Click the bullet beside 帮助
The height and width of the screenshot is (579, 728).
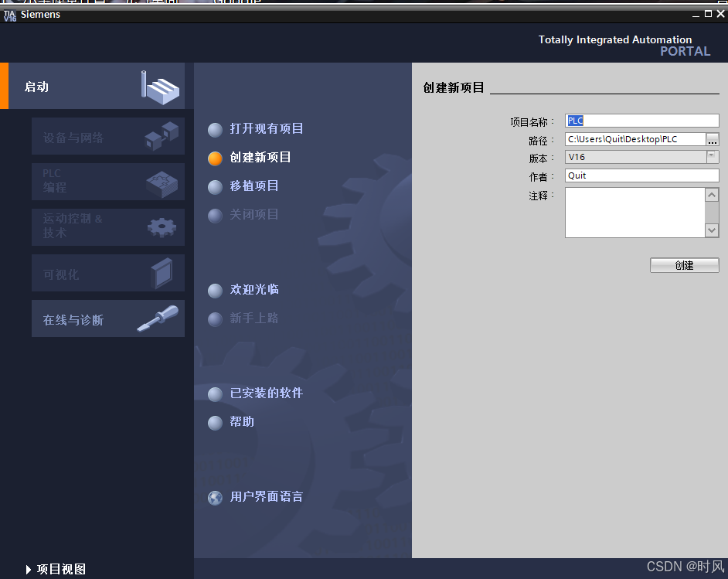[215, 423]
